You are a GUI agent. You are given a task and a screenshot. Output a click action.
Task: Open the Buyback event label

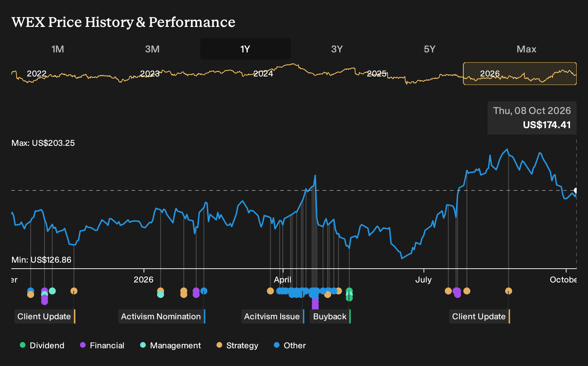pos(330,316)
